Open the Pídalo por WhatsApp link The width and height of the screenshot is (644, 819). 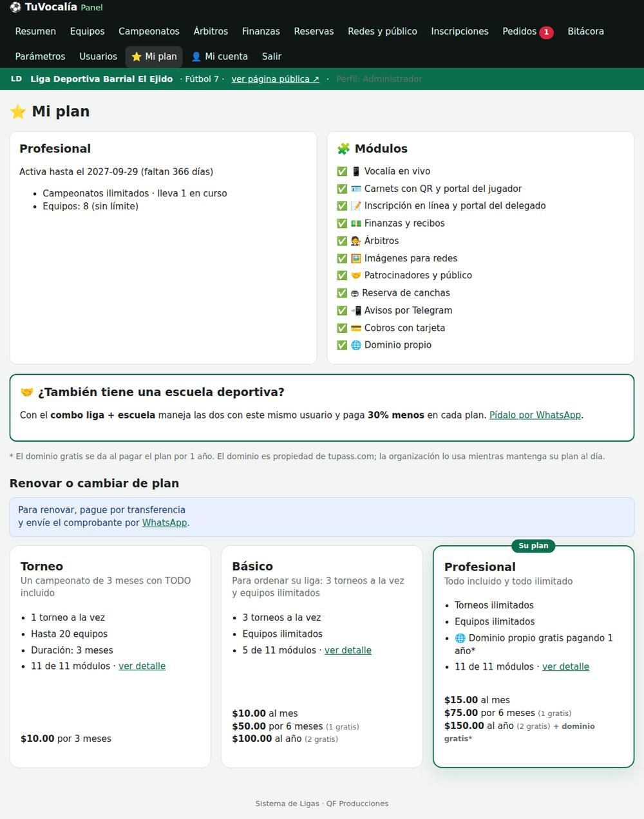(x=535, y=415)
